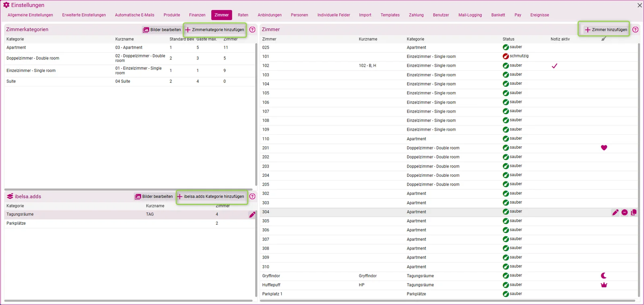Click the Zimmer list vertical scrollbar
644x305 pixels.
[x=639, y=170]
